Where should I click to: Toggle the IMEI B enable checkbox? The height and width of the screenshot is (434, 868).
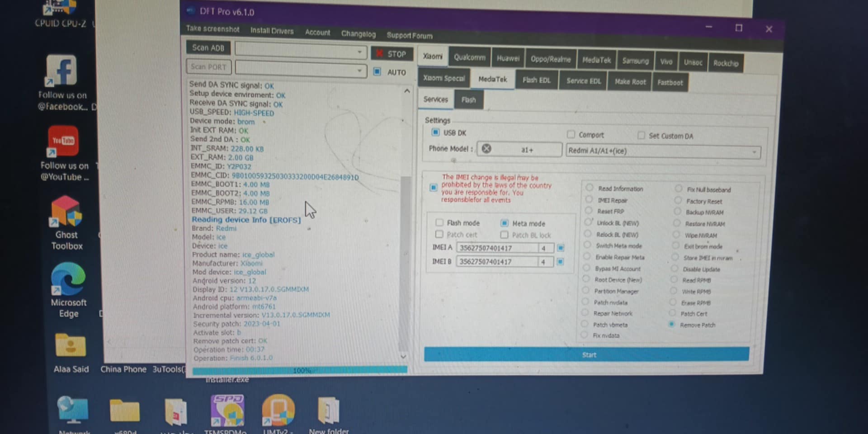560,262
